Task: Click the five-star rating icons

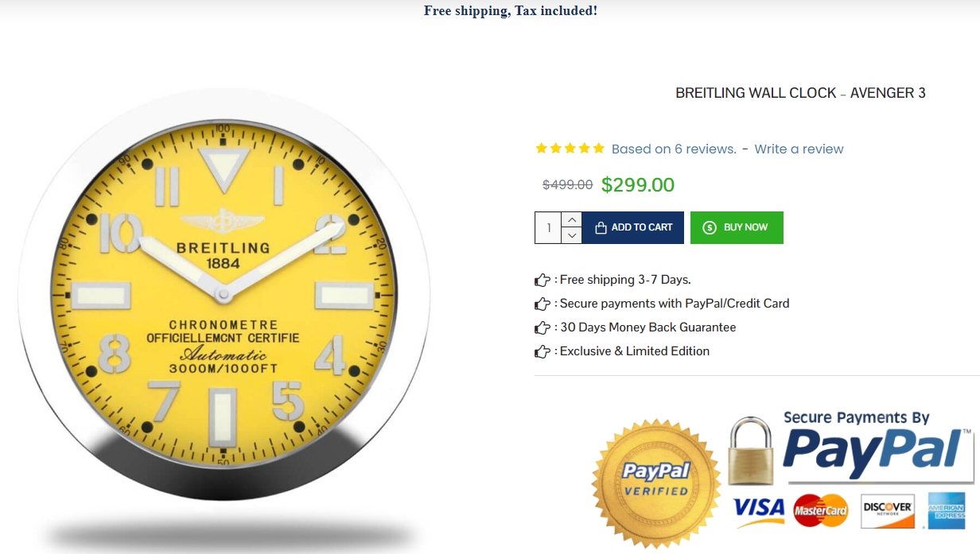Action: coord(570,149)
